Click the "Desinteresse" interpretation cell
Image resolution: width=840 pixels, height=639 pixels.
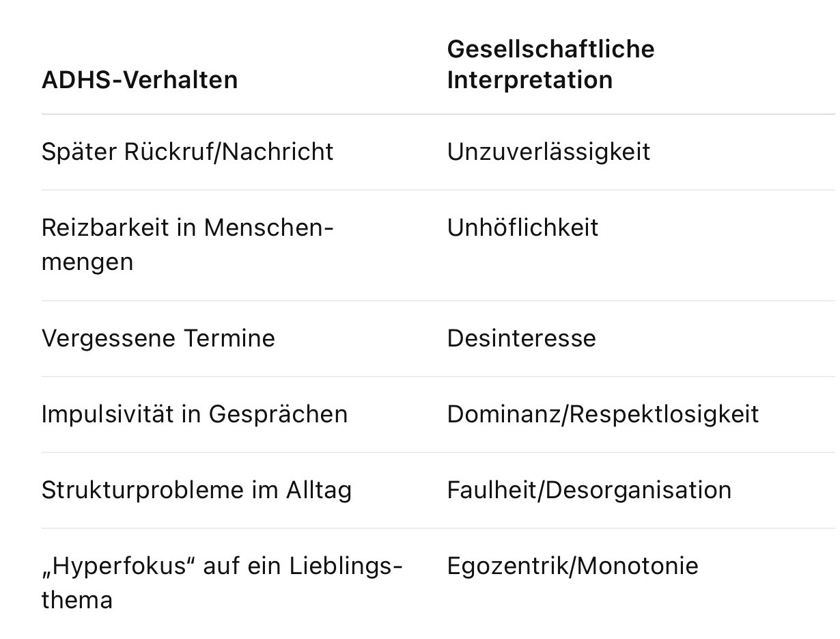[x=521, y=338]
